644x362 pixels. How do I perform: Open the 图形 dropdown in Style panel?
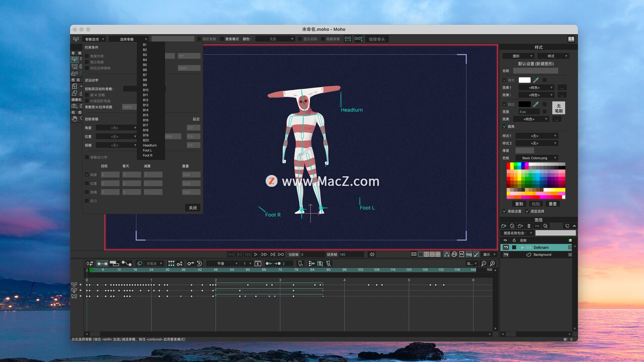[518, 56]
